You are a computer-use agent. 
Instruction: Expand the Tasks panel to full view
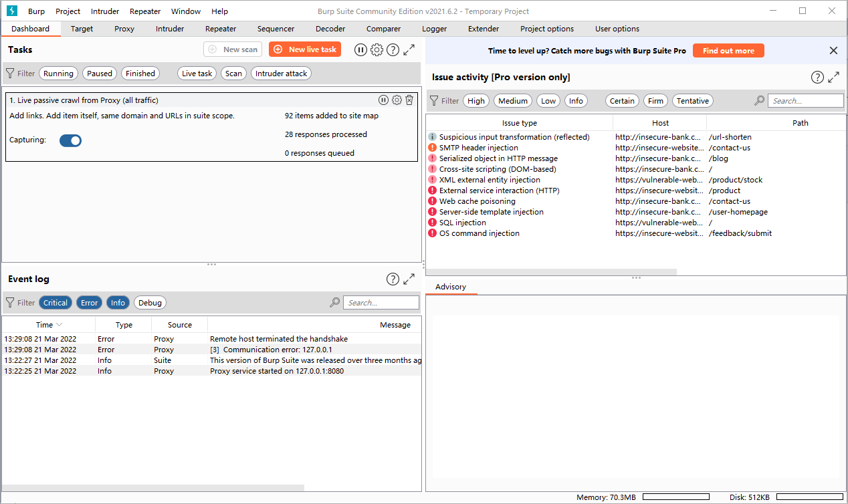409,49
